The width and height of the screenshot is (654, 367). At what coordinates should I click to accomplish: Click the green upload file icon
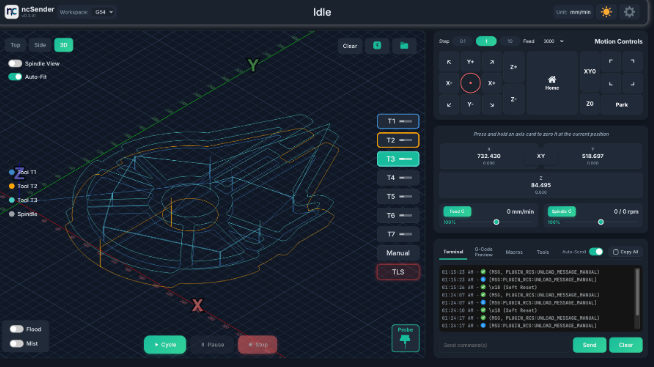[x=377, y=45]
